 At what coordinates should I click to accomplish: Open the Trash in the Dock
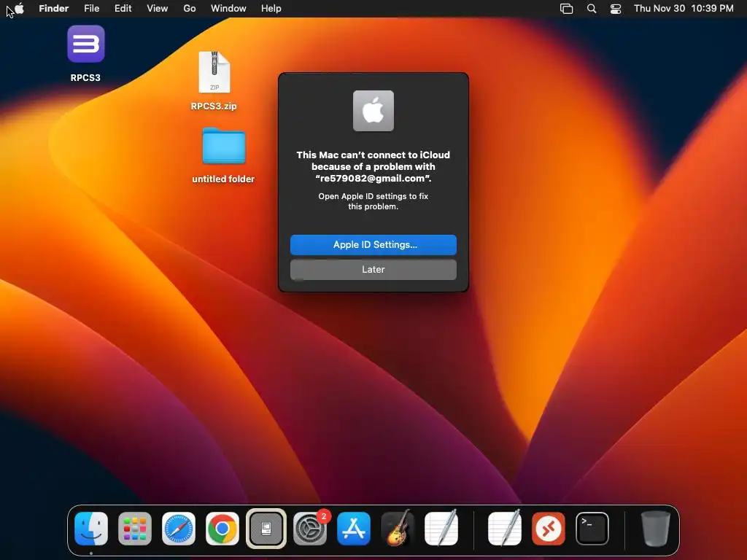coord(656,529)
